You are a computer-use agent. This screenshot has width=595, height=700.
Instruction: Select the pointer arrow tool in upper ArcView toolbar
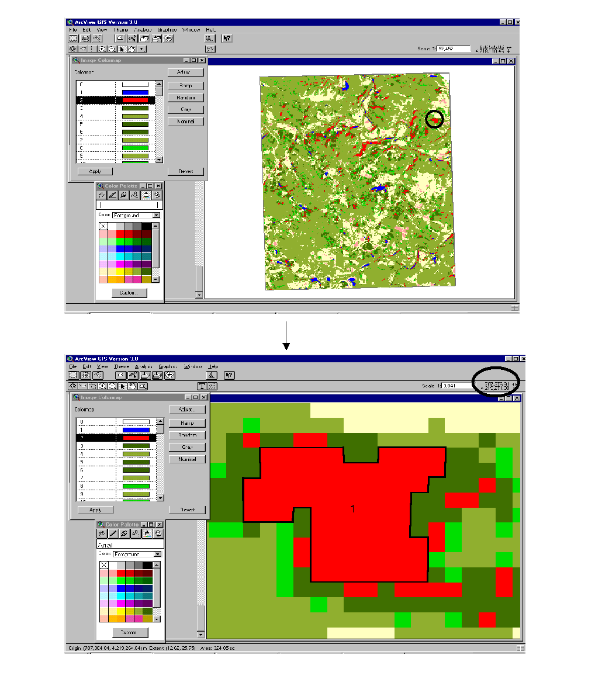122,49
